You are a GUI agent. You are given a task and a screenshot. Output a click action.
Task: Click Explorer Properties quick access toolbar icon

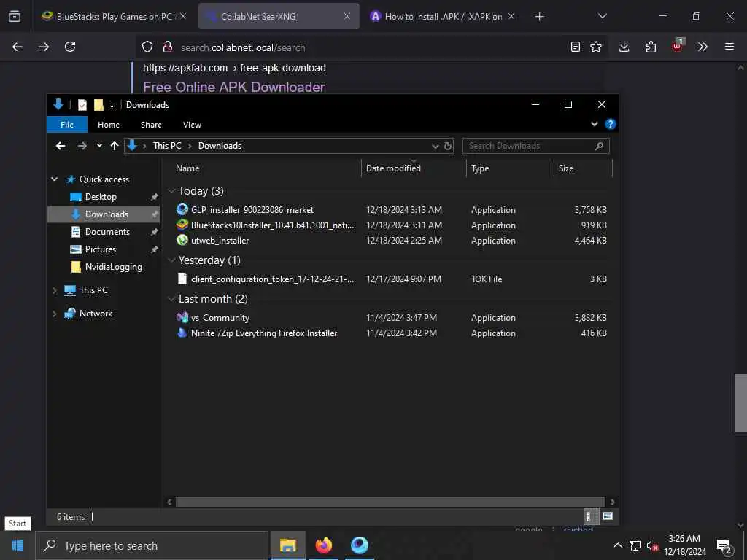click(x=82, y=105)
